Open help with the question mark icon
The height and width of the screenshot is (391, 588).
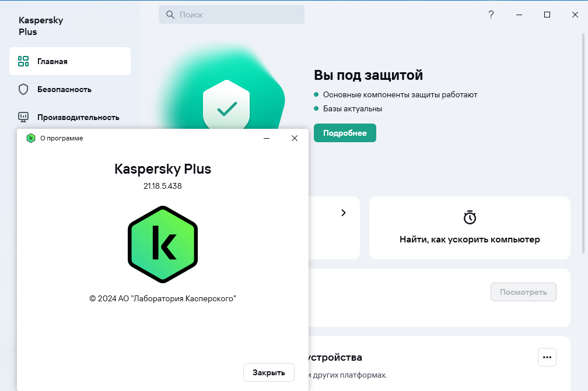coord(491,15)
